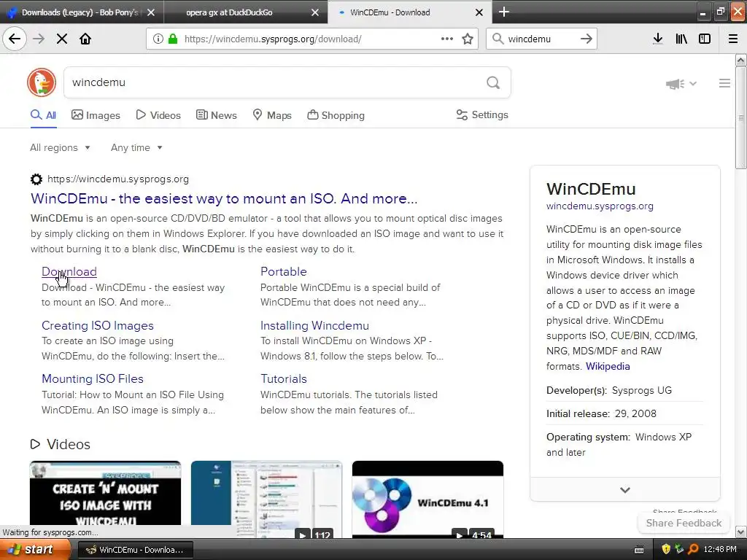Close the opera gx at DuckDuckGo tab
Image resolution: width=747 pixels, height=560 pixels.
pos(315,12)
